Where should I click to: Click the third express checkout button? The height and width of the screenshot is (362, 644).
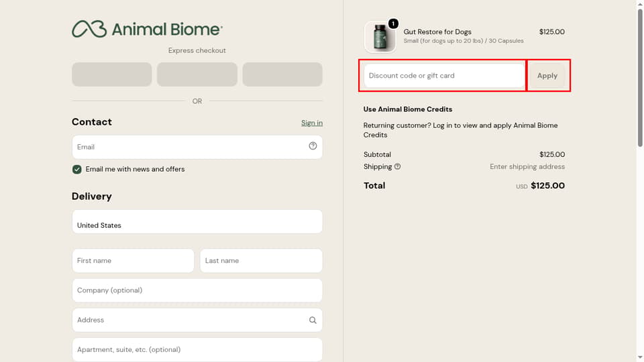[282, 74]
